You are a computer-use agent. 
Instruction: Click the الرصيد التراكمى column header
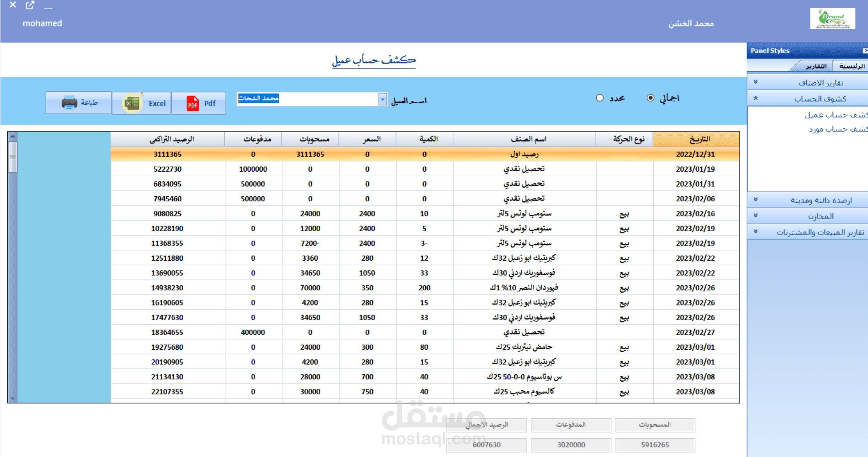pos(168,139)
